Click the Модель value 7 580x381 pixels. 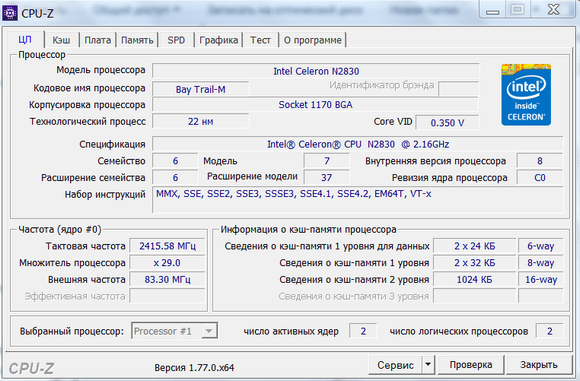[x=327, y=161]
